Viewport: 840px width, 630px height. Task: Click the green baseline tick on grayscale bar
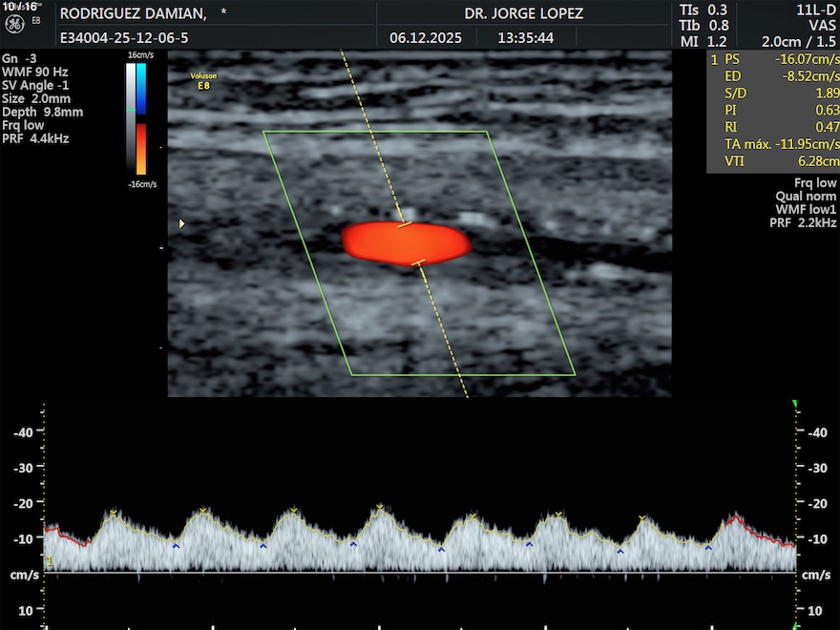click(x=131, y=110)
